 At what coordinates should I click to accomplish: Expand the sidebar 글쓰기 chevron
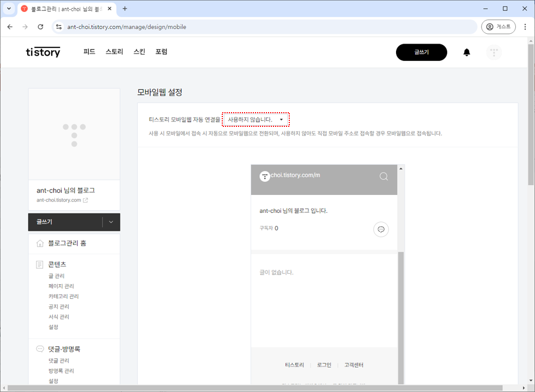click(x=111, y=222)
